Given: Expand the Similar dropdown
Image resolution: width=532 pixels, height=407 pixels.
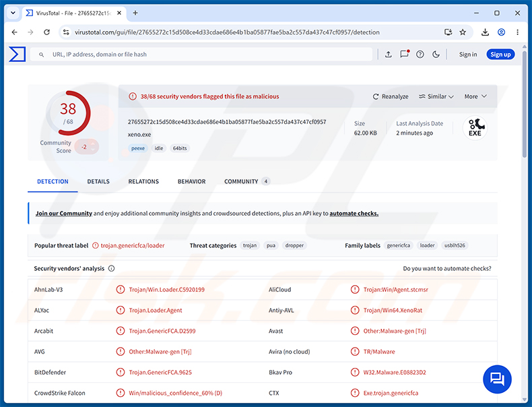Looking at the screenshot, I should (x=436, y=96).
